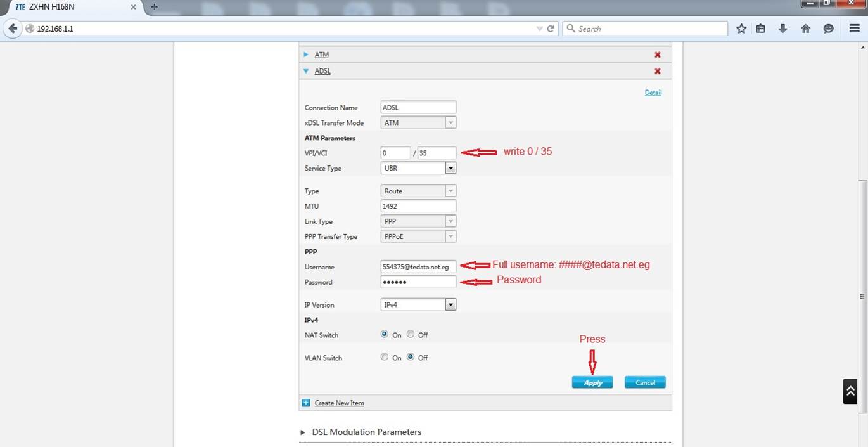Open the ADSL connection link
Viewport: 868px width, 447px height.
tap(322, 71)
